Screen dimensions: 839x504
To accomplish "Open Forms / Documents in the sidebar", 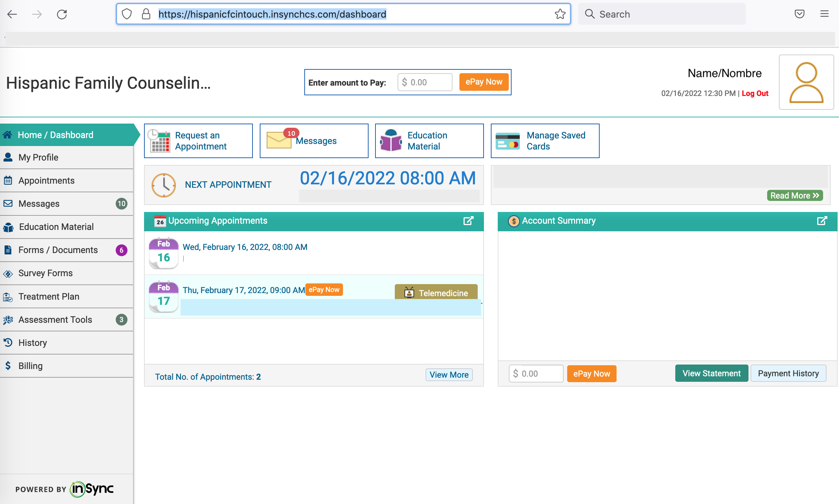I will click(x=58, y=250).
